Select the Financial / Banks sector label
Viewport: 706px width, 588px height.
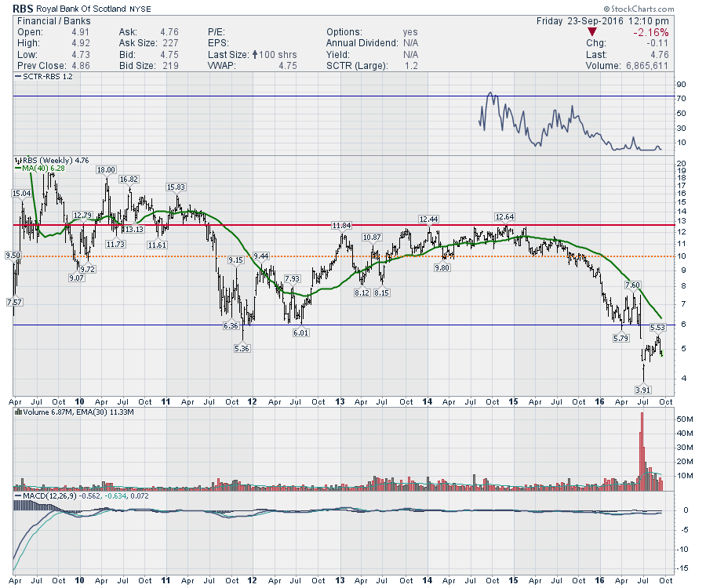49,21
